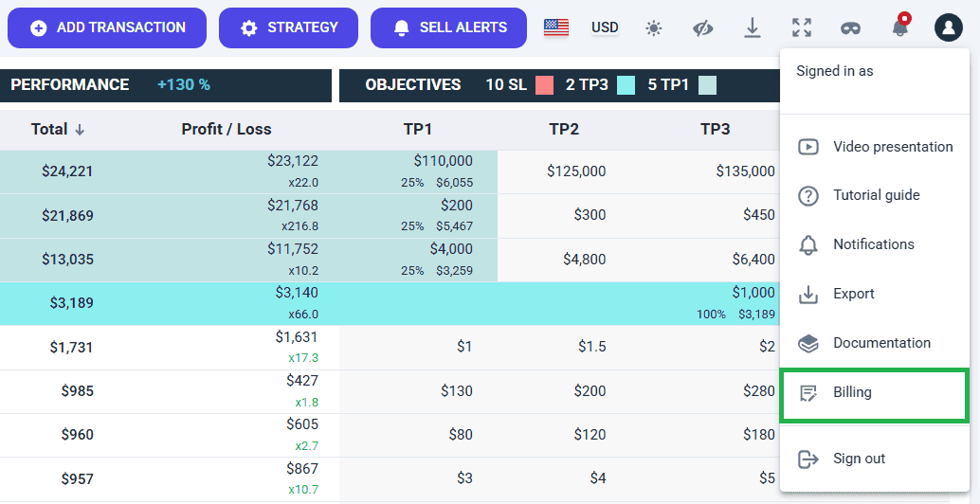This screenshot has width=980, height=504.
Task: Click the Add Transaction button
Action: click(x=107, y=27)
